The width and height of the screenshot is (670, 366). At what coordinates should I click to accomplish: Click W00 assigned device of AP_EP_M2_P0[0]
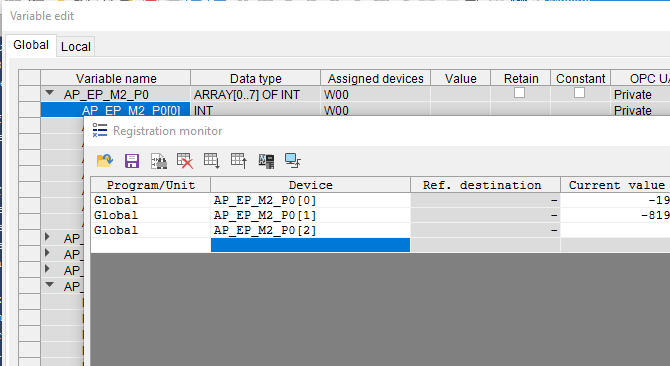tap(376, 110)
